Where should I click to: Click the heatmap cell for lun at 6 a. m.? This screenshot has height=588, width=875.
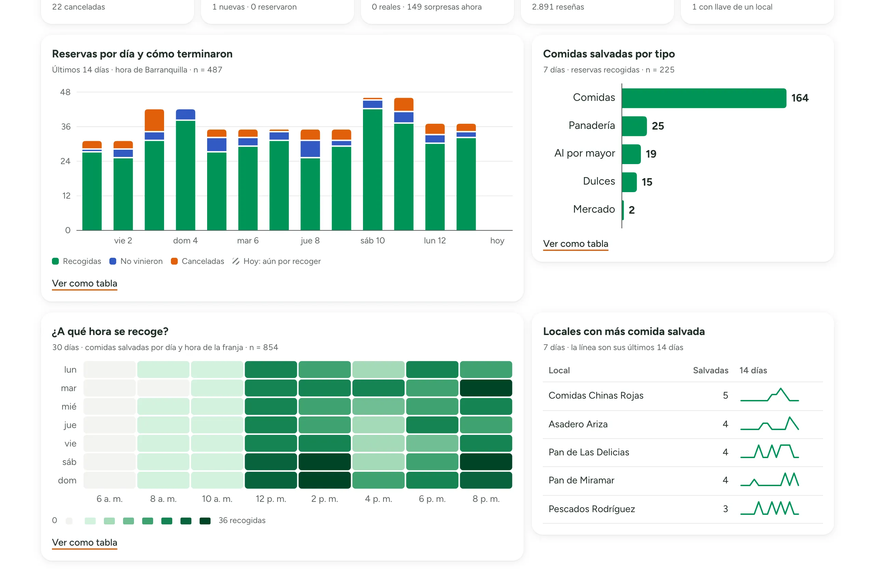[109, 370]
